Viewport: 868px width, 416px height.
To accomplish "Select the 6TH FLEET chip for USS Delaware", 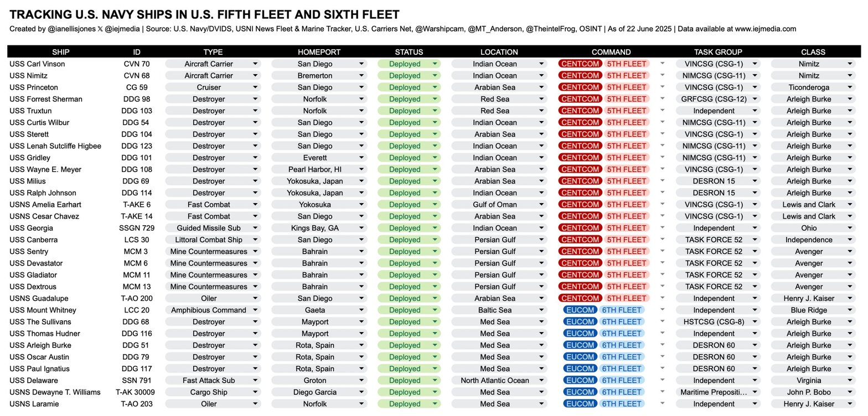I will (621, 381).
